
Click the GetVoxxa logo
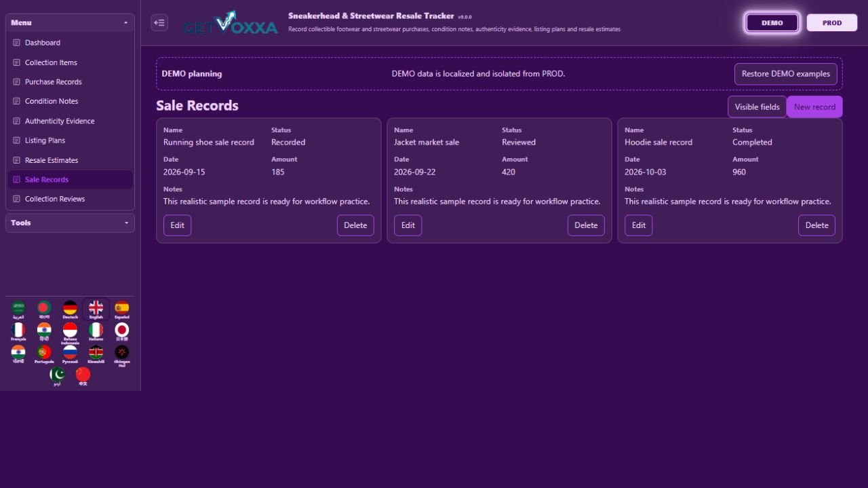pyautogui.click(x=230, y=23)
